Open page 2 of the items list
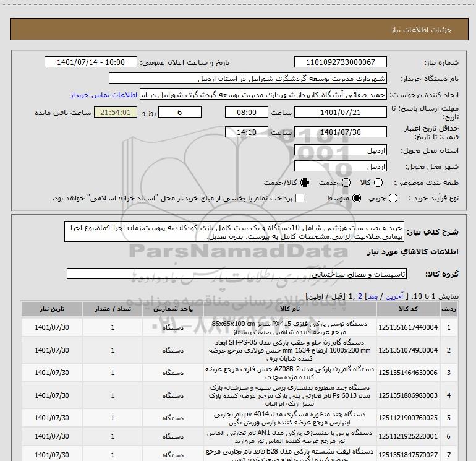This screenshot has width=476, height=461. [359, 297]
